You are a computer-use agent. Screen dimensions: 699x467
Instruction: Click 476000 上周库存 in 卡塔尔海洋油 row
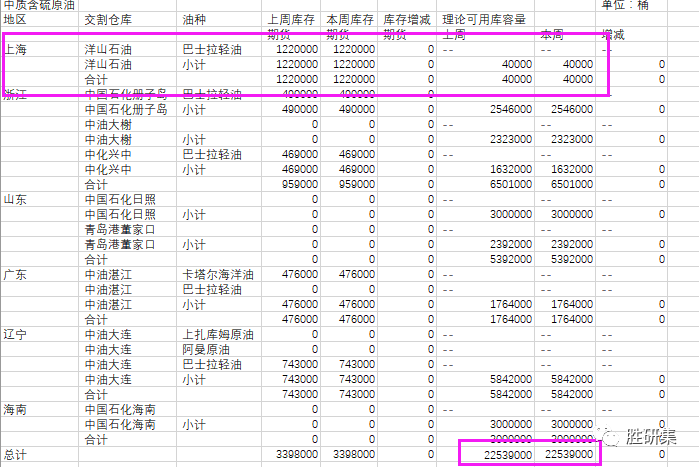[x=300, y=274]
